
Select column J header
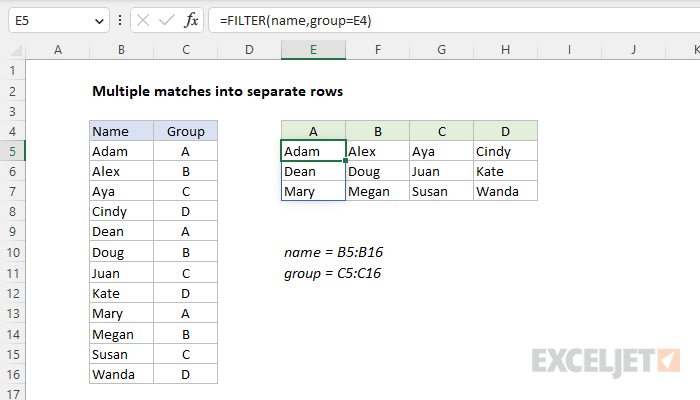click(633, 50)
